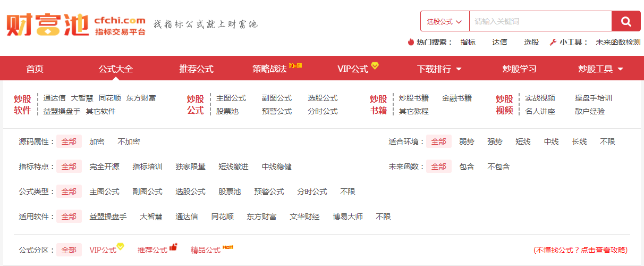The width and height of the screenshot is (644, 266).
Task: Open the 选股公式 search type dropdown
Action: 445,21
